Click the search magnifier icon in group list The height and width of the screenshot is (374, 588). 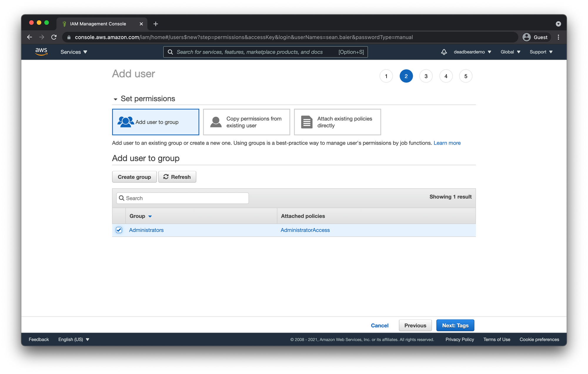click(x=123, y=198)
